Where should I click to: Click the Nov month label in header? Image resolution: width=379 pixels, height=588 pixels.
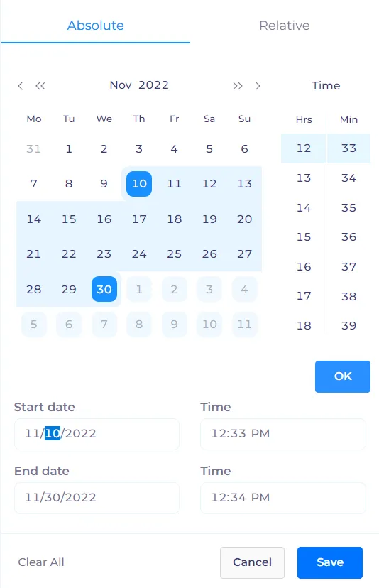click(121, 85)
